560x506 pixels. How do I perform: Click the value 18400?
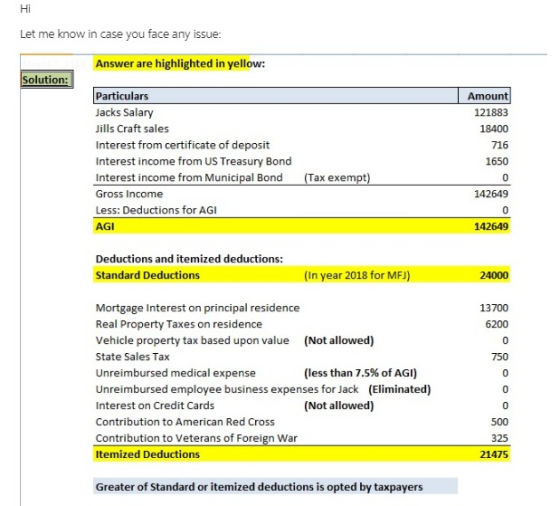494,129
